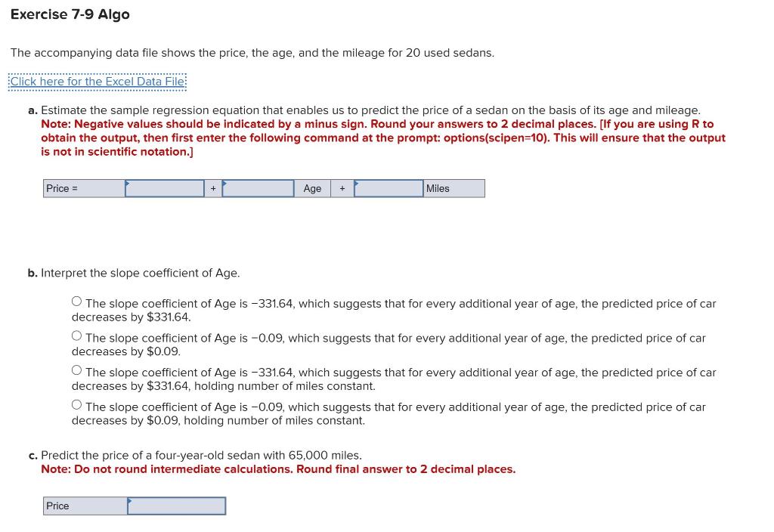
Task: Open the Excel Data File
Action: click(97, 81)
